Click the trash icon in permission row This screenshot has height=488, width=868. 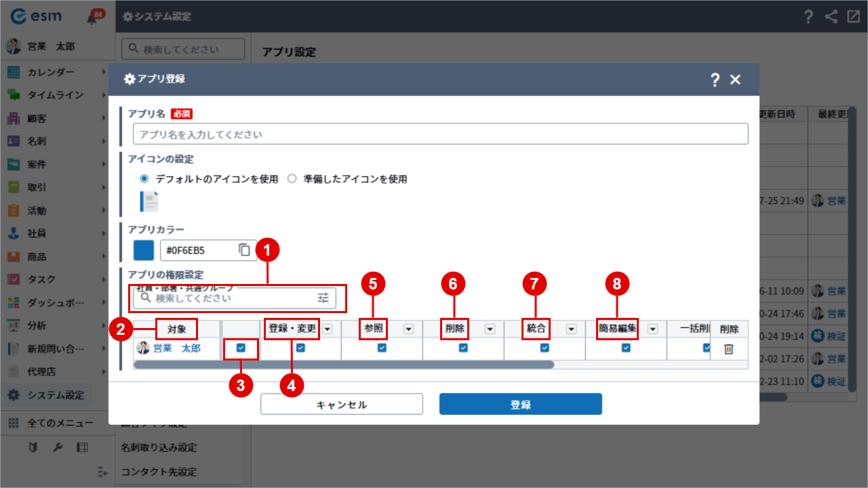(728, 348)
